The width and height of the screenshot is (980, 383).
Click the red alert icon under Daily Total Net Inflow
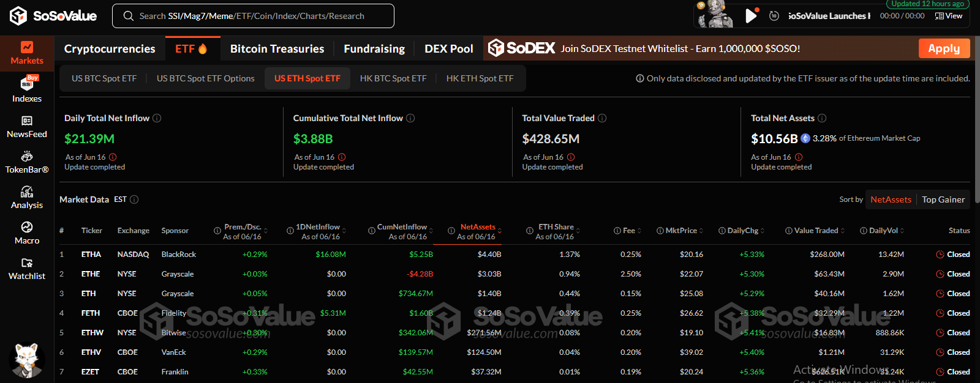(113, 157)
